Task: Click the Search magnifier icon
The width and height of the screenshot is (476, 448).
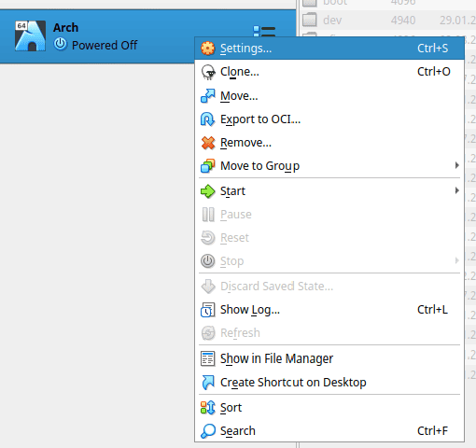Action: coord(207,431)
